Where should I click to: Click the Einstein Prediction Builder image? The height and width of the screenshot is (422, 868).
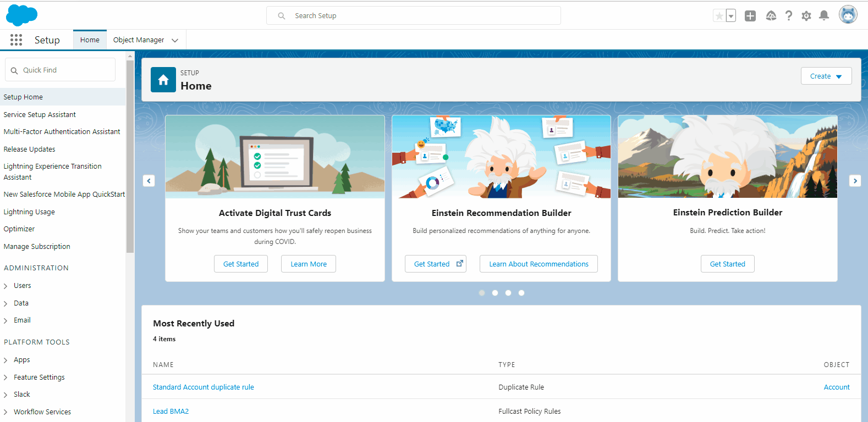point(728,157)
